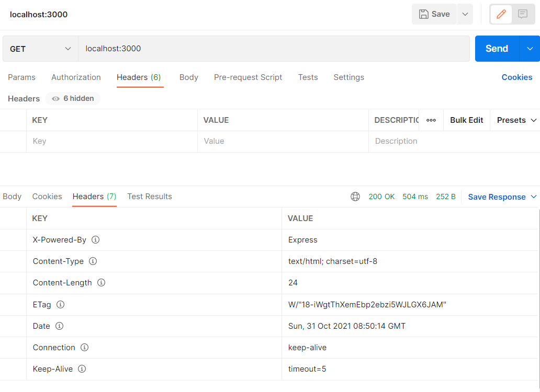
Task: Switch to the response Body tab
Action: point(12,197)
